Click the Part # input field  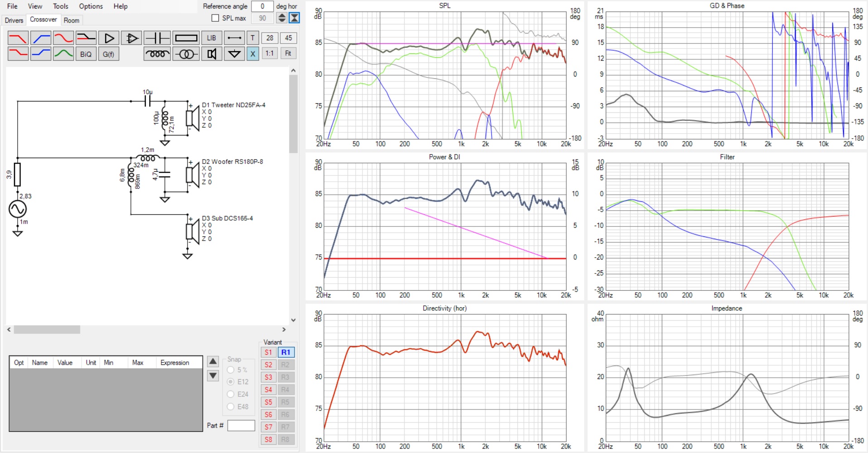[x=241, y=425]
